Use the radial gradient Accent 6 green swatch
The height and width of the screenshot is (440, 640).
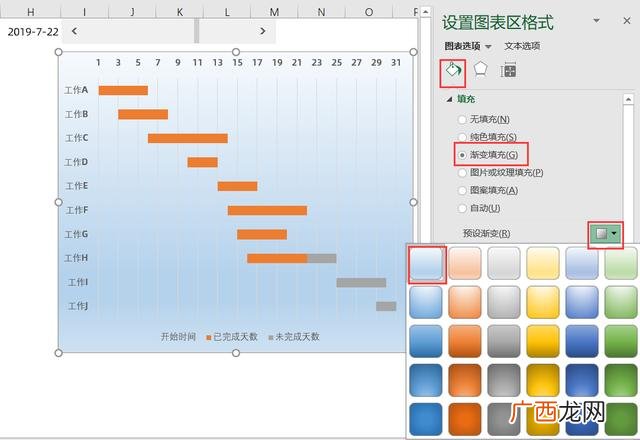(x=621, y=419)
